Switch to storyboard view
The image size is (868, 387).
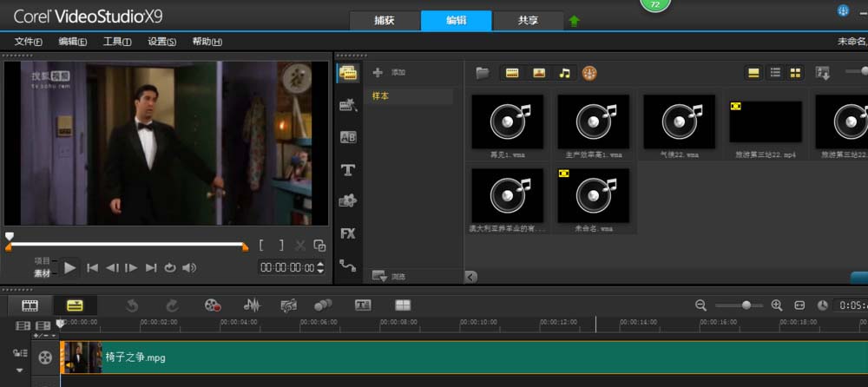point(30,305)
